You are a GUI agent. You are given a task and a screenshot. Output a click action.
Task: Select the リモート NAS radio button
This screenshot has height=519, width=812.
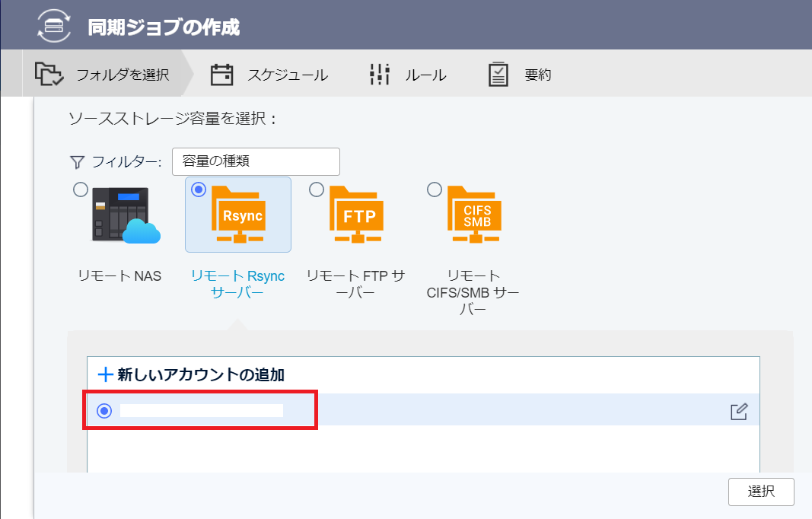(81, 189)
